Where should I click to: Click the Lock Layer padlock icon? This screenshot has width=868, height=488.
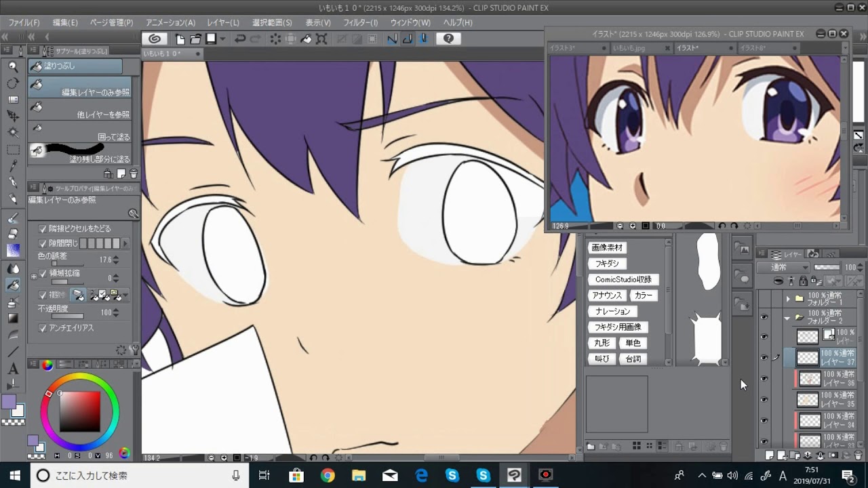pyautogui.click(x=804, y=281)
